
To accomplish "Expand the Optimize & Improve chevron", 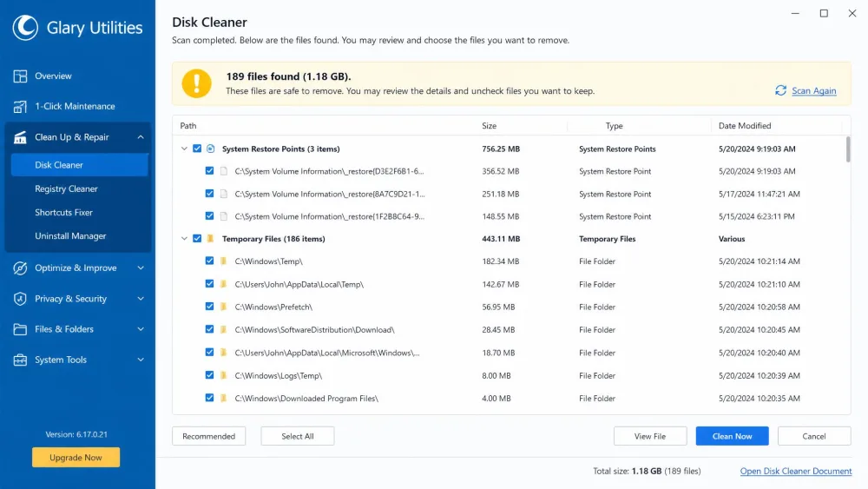I will [141, 268].
